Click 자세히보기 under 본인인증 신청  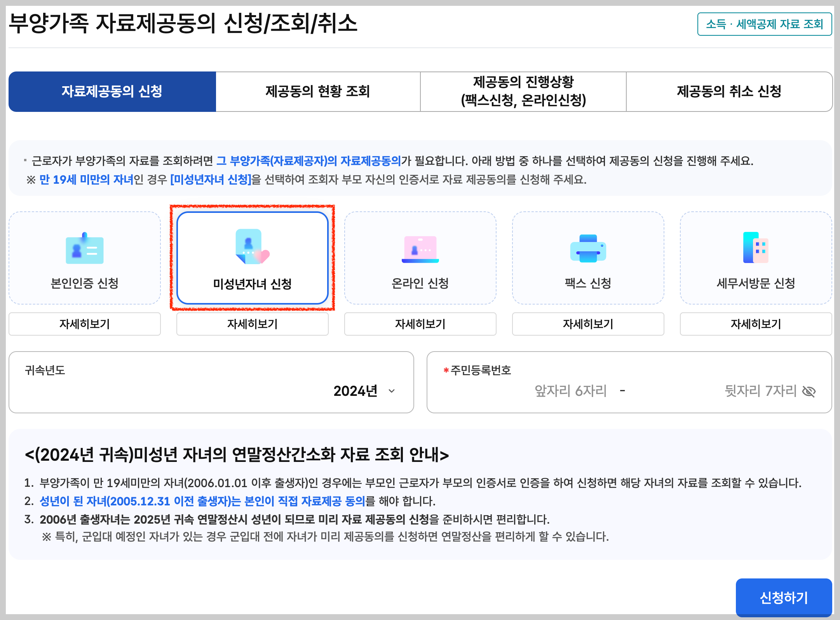point(85,324)
